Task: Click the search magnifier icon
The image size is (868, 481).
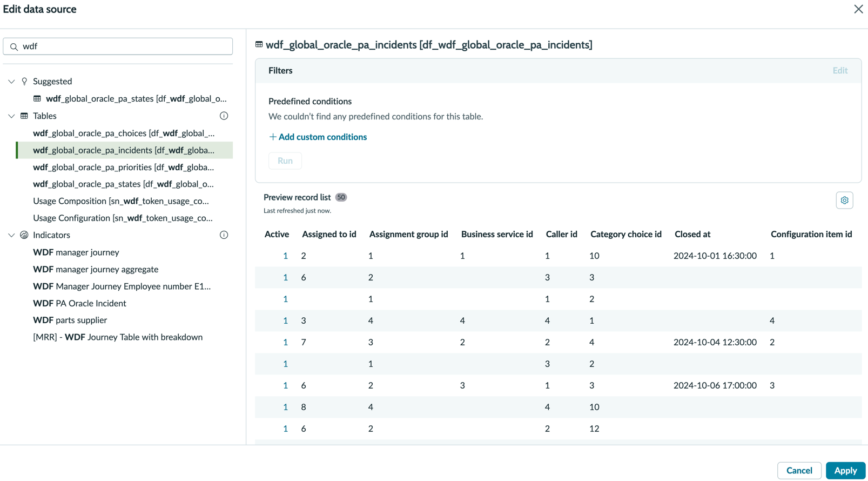Action: pos(14,47)
